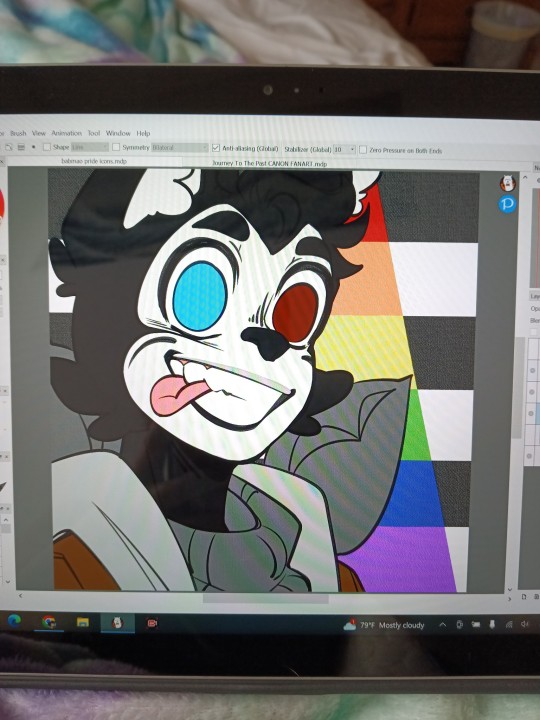The width and height of the screenshot is (540, 720).
Task: Open the weather widget showing 79°F
Action: [384, 625]
